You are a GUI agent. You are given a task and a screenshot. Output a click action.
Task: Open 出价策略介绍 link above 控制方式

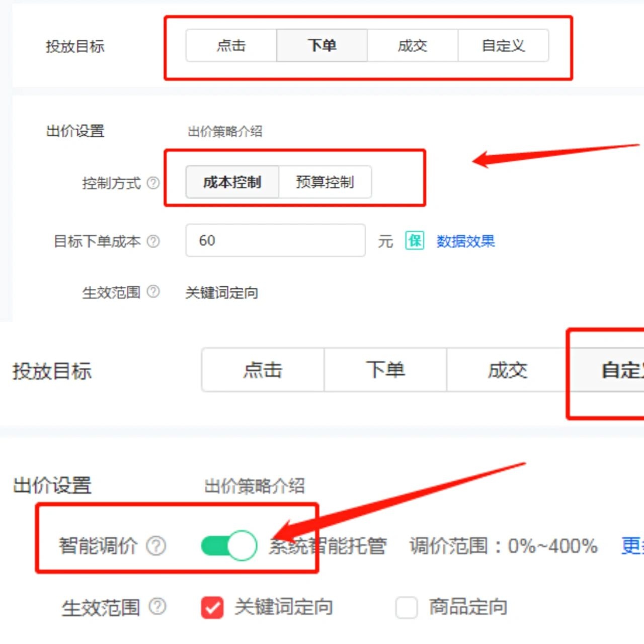(x=225, y=132)
